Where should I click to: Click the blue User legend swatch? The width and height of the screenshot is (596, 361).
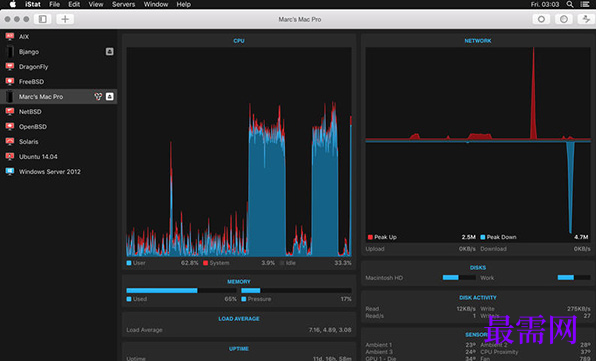(129, 263)
